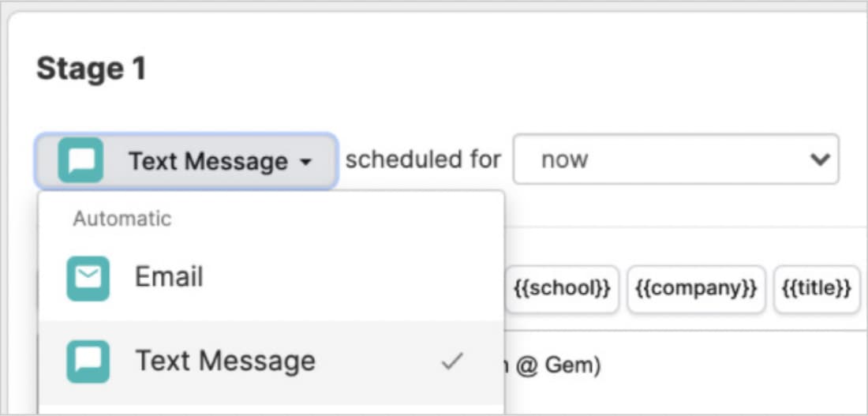The width and height of the screenshot is (868, 416).
Task: Click the "Text Message" label on Stage 1 button
Action: [208, 161]
